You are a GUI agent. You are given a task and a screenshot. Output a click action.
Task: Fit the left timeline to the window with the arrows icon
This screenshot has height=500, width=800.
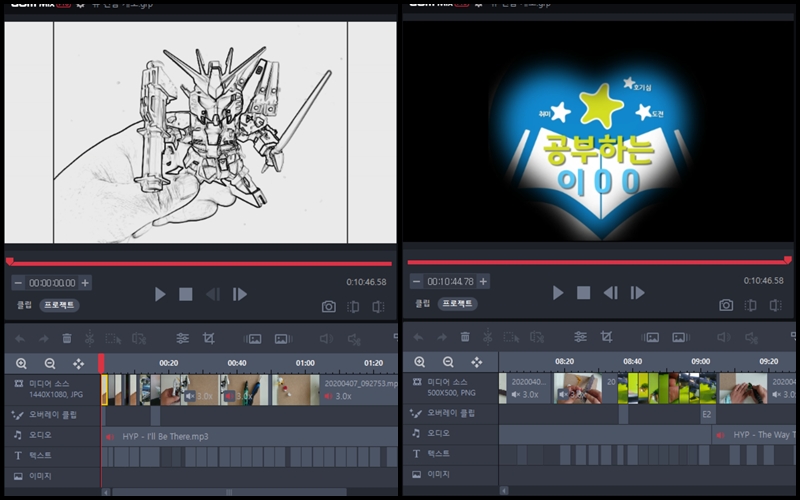click(x=78, y=363)
